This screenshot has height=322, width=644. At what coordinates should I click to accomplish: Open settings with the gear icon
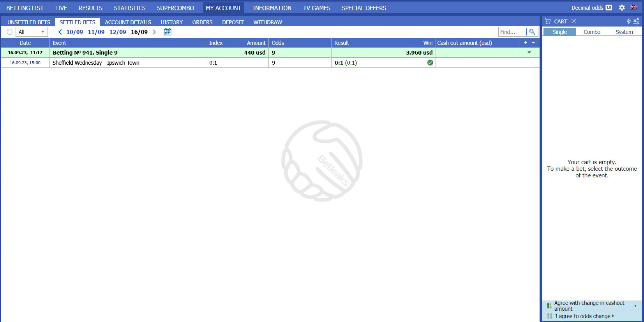(622, 8)
